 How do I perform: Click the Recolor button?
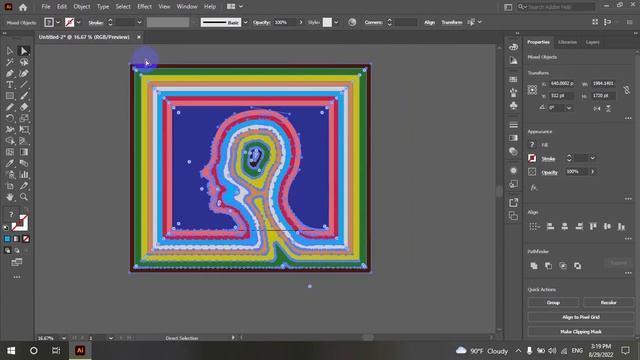pyautogui.click(x=608, y=302)
